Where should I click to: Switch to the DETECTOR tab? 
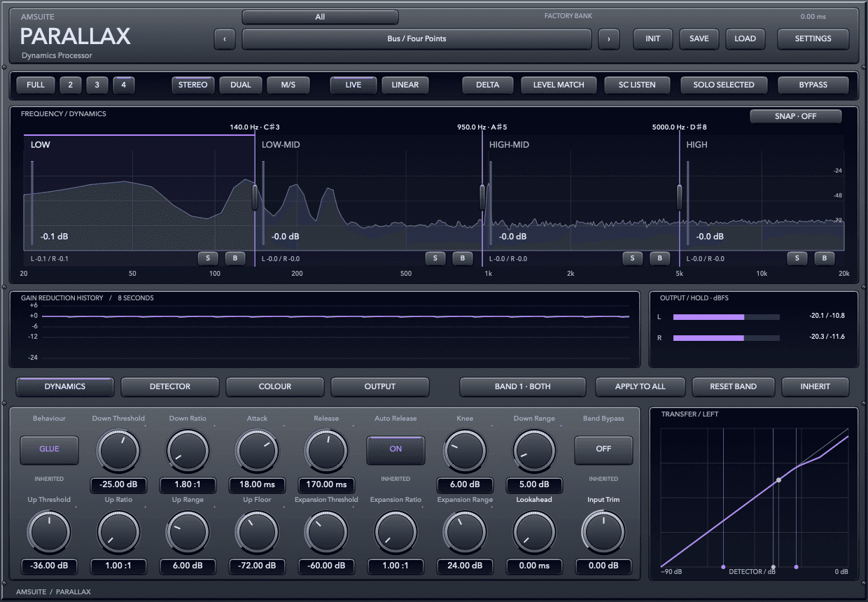(x=170, y=386)
